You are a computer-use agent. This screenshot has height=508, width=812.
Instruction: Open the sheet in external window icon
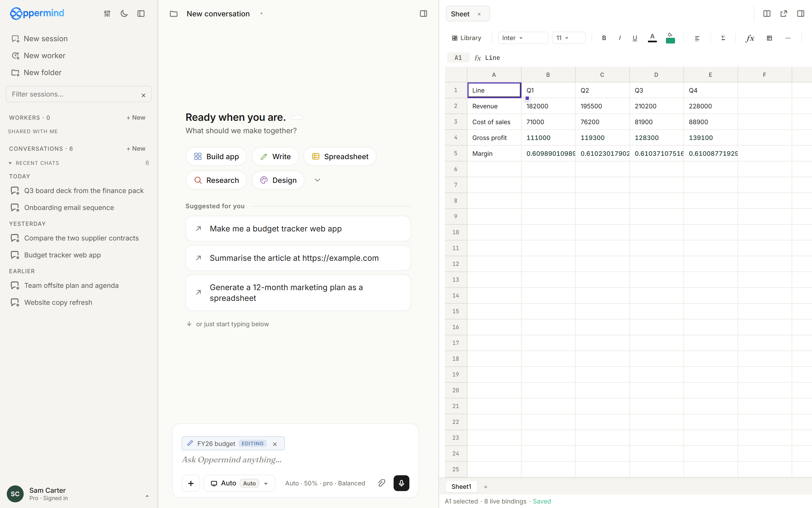[x=784, y=14]
